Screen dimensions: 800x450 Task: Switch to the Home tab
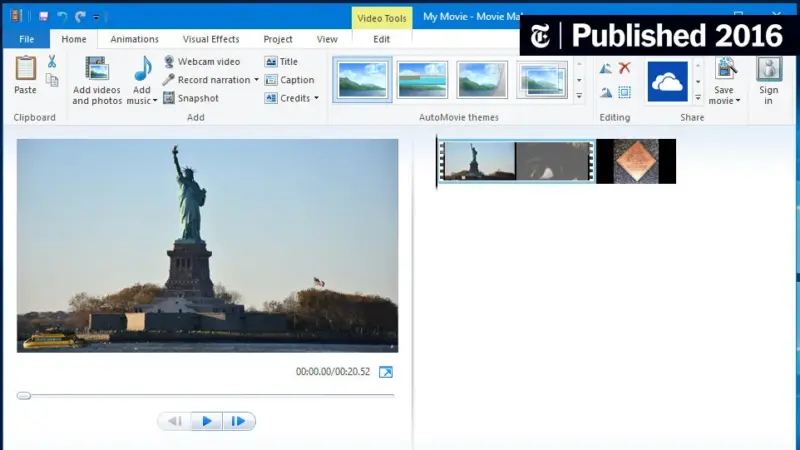point(74,39)
